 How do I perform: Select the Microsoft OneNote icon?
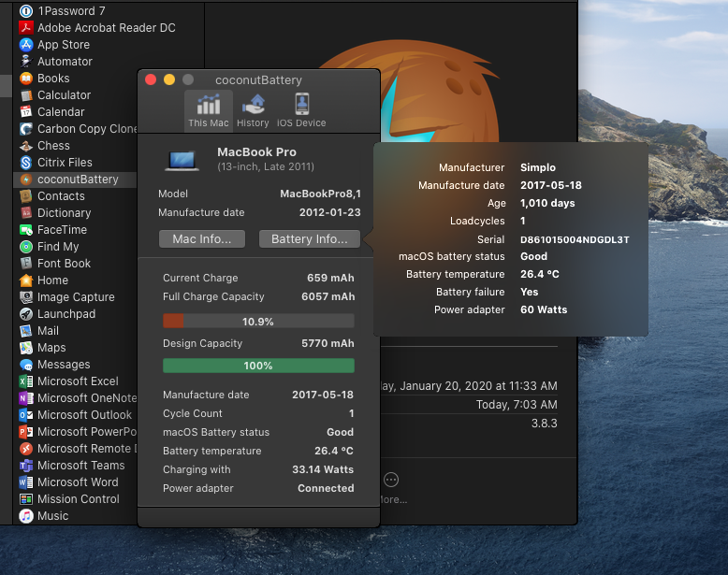26,398
